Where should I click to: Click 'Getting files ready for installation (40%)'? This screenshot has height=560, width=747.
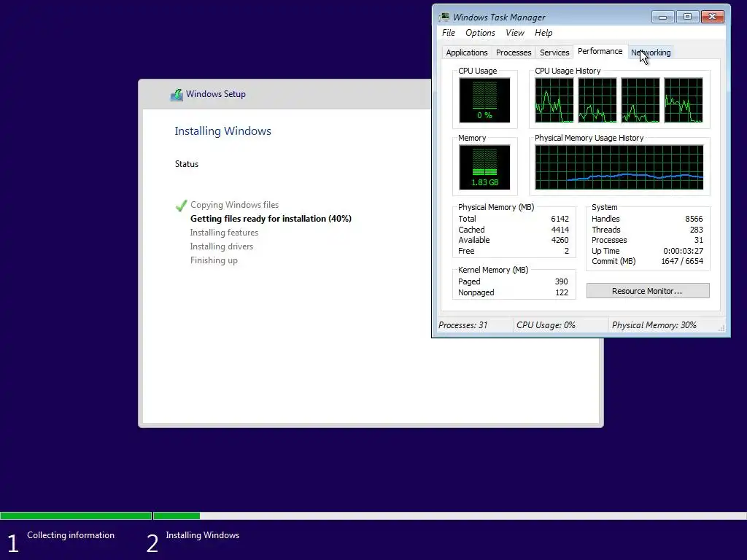pyautogui.click(x=271, y=219)
